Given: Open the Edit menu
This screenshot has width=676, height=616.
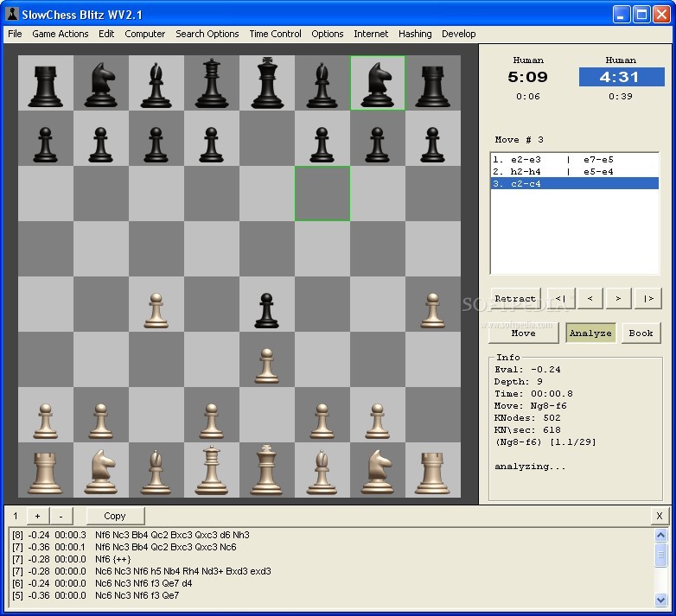Looking at the screenshot, I should pyautogui.click(x=106, y=34).
